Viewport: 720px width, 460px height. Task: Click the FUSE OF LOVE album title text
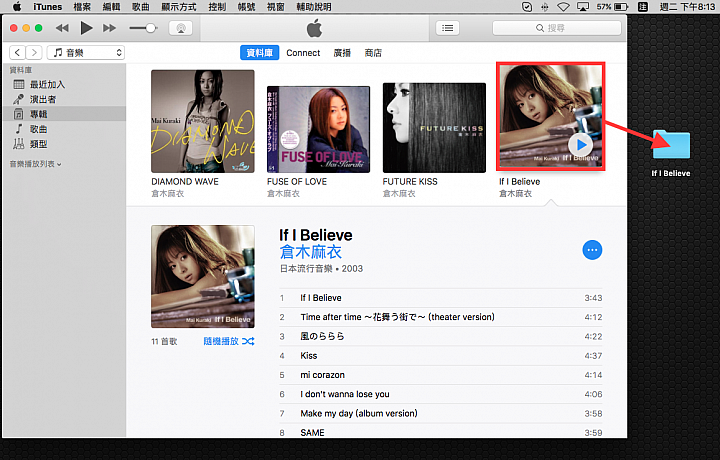(x=297, y=182)
